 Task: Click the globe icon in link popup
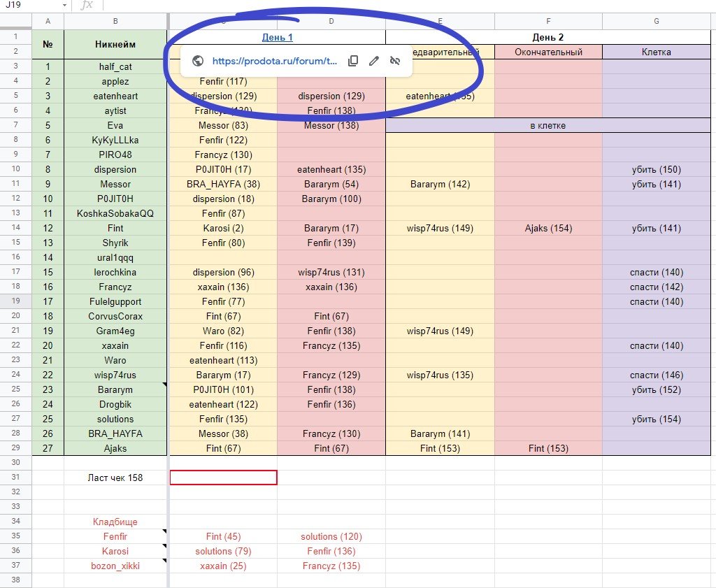point(197,62)
